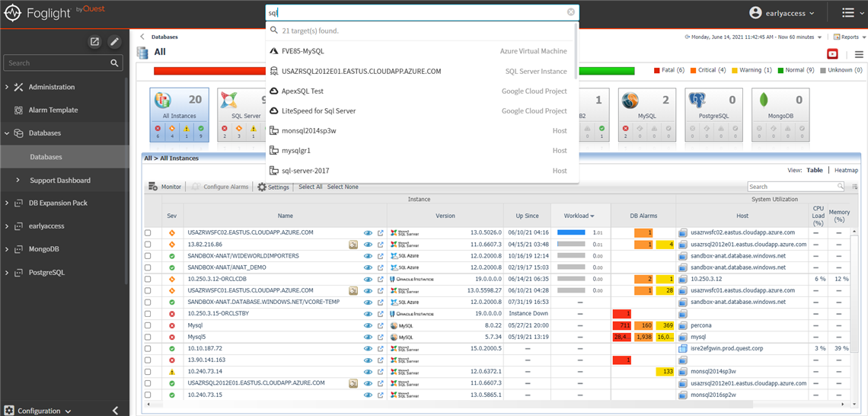This screenshot has height=416, width=868.
Task: Select the MongoDB tile
Action: [780, 114]
